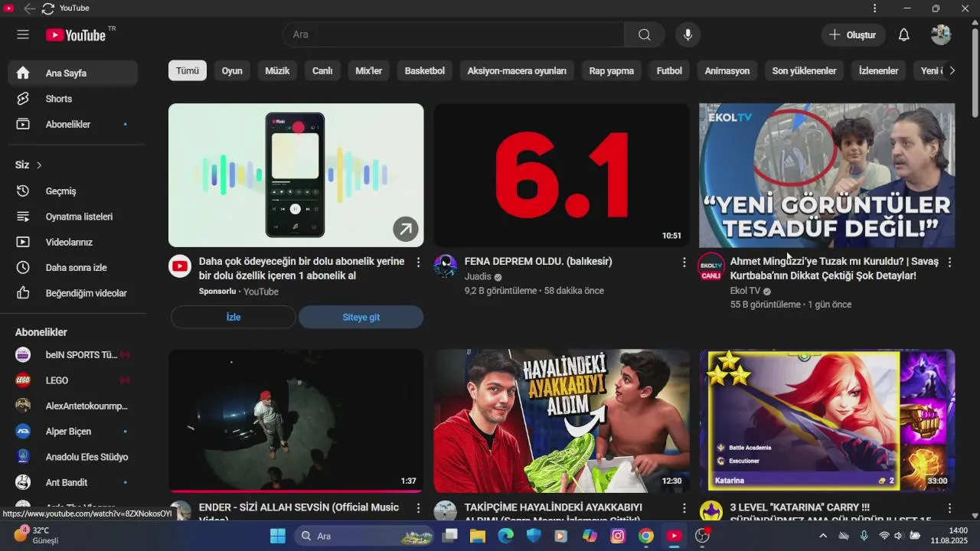Select the Tümü filter chip

pos(188,70)
